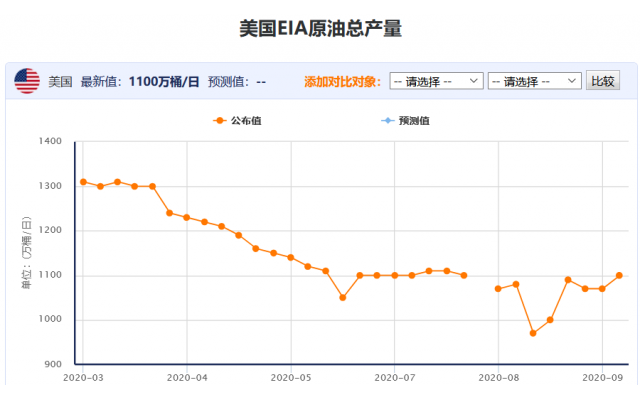Click the 比较 compare button
640x400 pixels.
603,80
